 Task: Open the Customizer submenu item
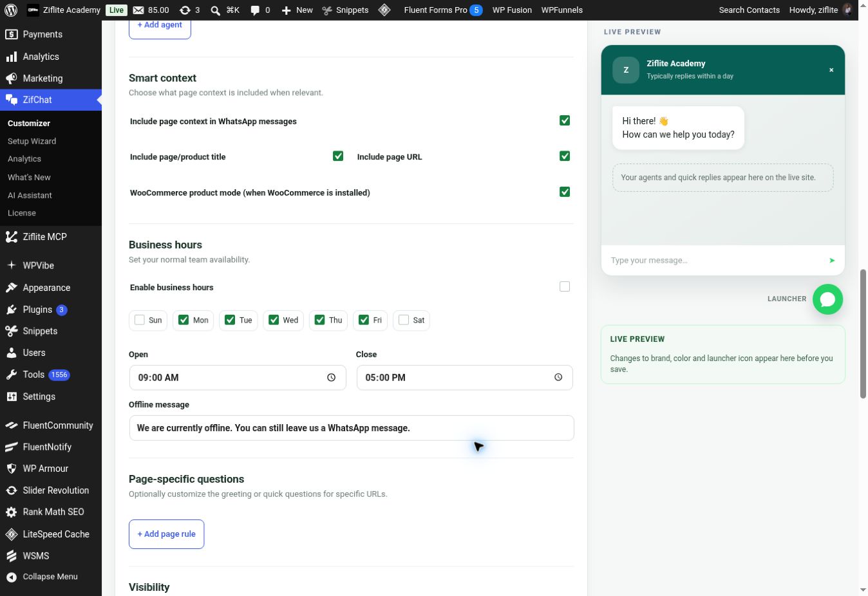click(x=29, y=123)
